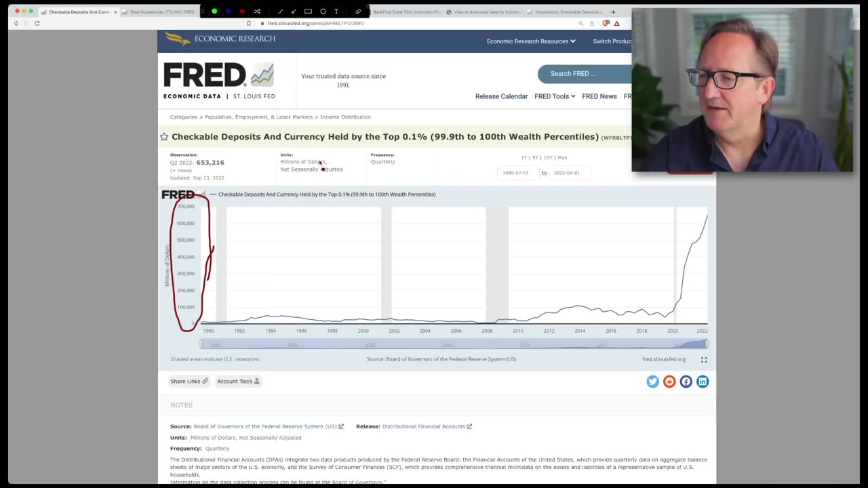Select green pen color in annotation toolbar
This screenshot has width=868, height=488.
[214, 12]
